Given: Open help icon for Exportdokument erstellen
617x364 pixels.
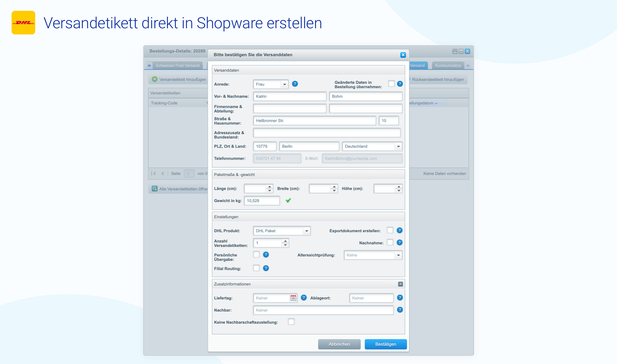Looking at the screenshot, I should coord(400,230).
